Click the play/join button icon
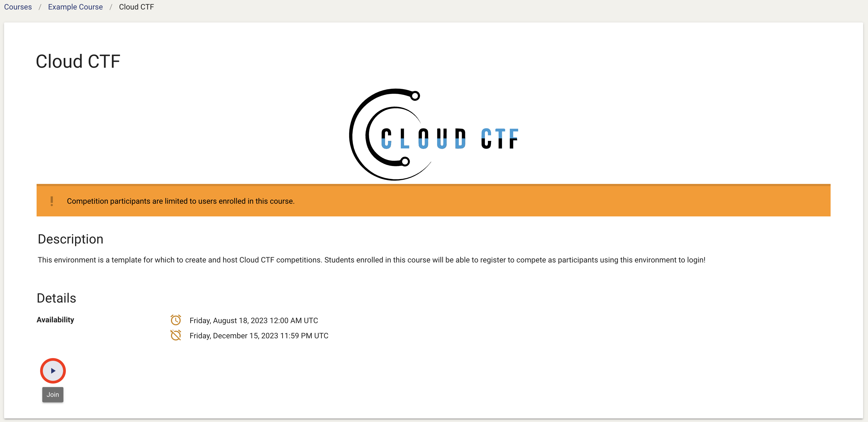Image resolution: width=868 pixels, height=422 pixels. coord(53,371)
